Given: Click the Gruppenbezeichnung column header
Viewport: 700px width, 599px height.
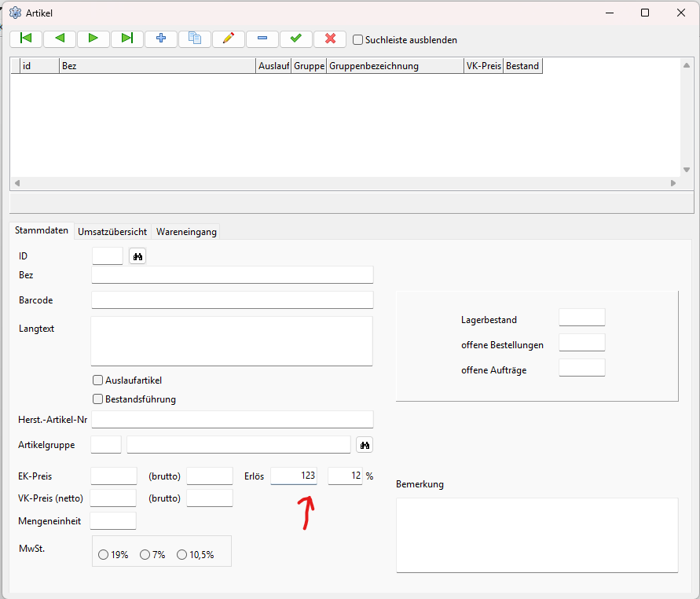Looking at the screenshot, I should pos(395,66).
